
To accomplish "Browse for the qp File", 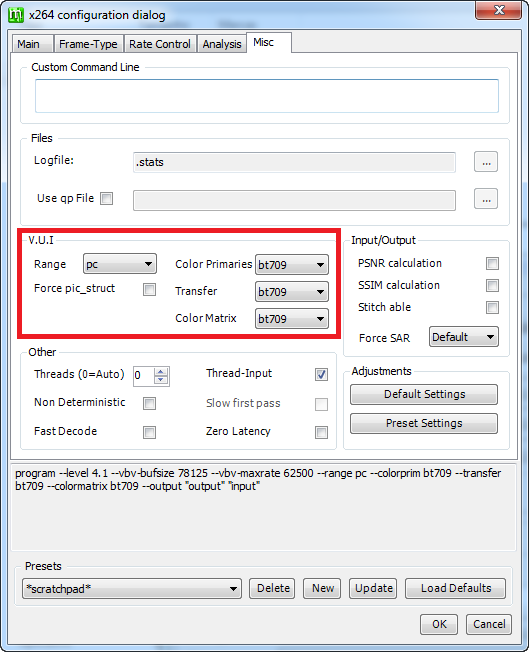I will tap(486, 199).
